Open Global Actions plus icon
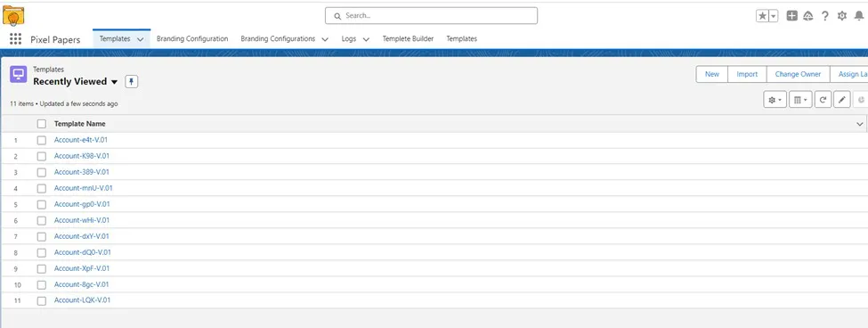This screenshot has height=328, width=868. point(792,16)
